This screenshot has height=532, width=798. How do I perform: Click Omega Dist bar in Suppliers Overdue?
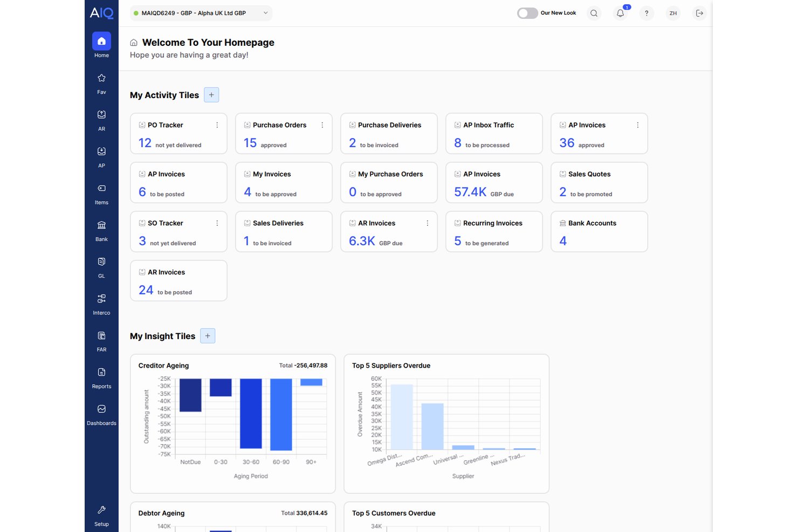pos(402,417)
